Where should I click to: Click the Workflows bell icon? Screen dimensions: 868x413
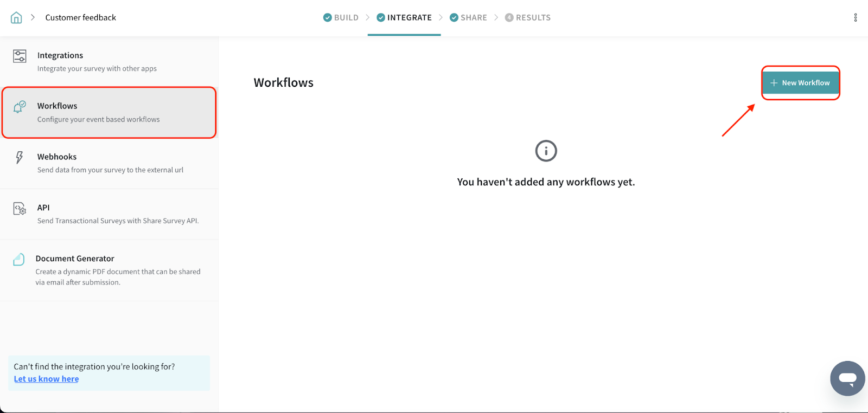(x=20, y=107)
